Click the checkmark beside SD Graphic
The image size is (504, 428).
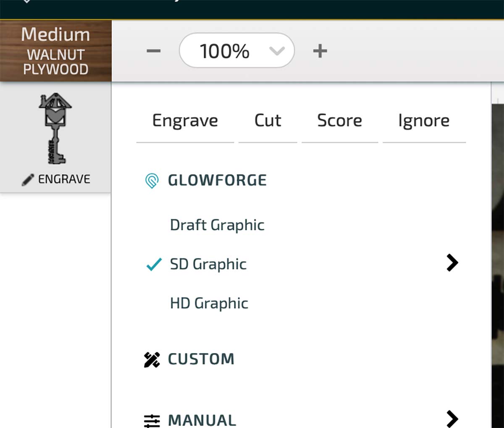tap(154, 264)
